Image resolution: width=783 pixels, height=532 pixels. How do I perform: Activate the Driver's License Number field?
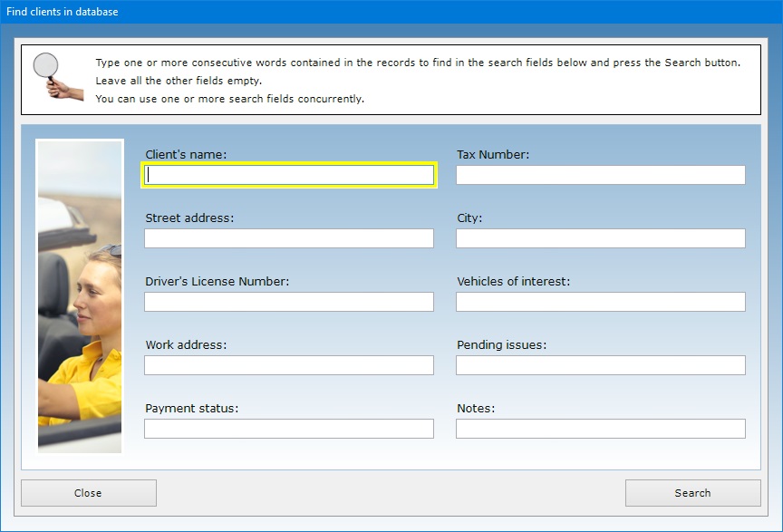click(289, 302)
